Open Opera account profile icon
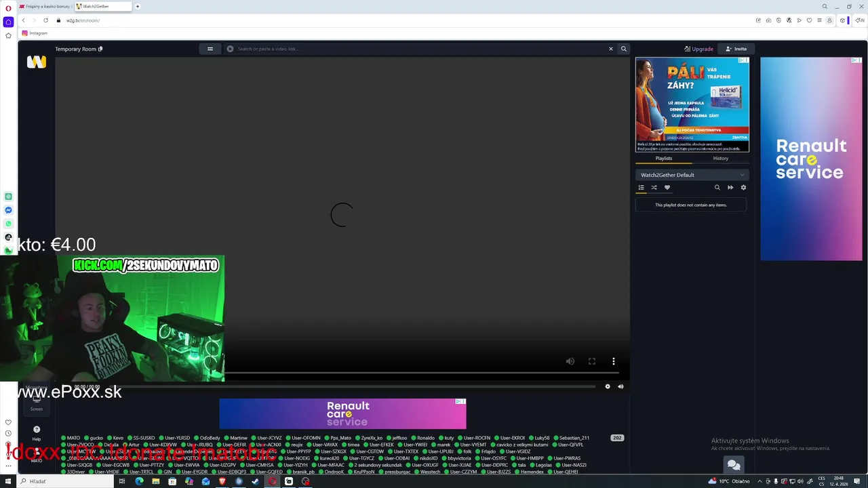 [x=829, y=20]
